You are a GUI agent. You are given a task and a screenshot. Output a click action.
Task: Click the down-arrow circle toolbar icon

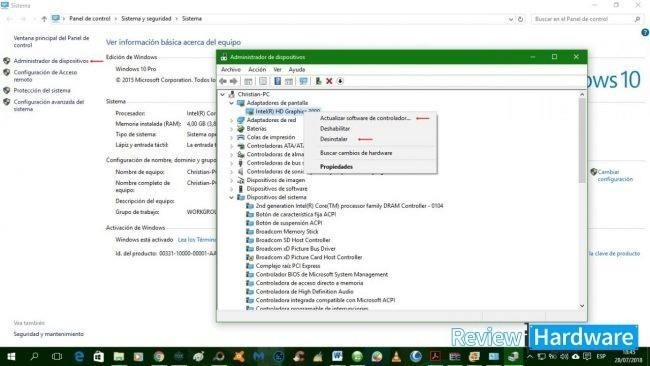(x=340, y=81)
